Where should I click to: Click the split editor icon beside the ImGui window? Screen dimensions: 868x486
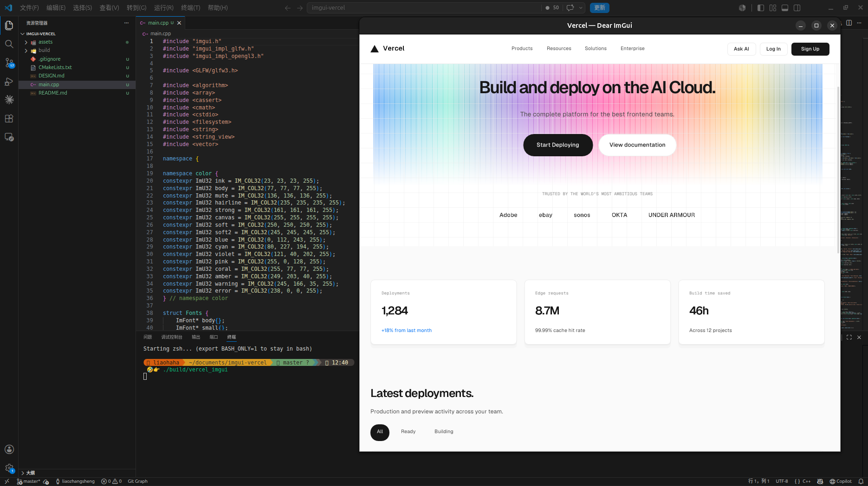[x=849, y=23]
